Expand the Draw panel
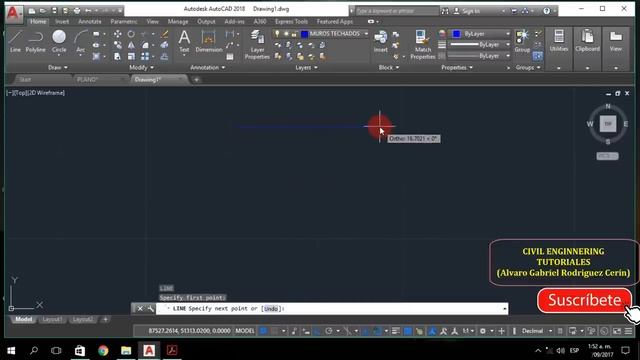 (58, 68)
